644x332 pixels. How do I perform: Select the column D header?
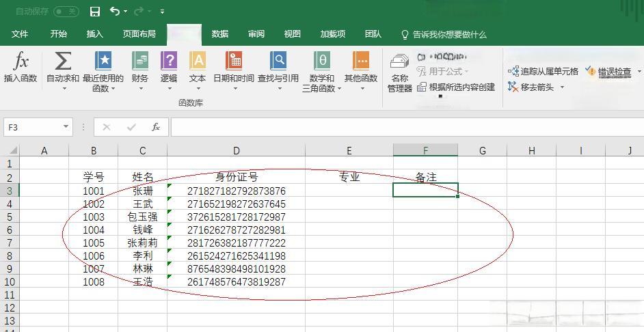[236, 151]
